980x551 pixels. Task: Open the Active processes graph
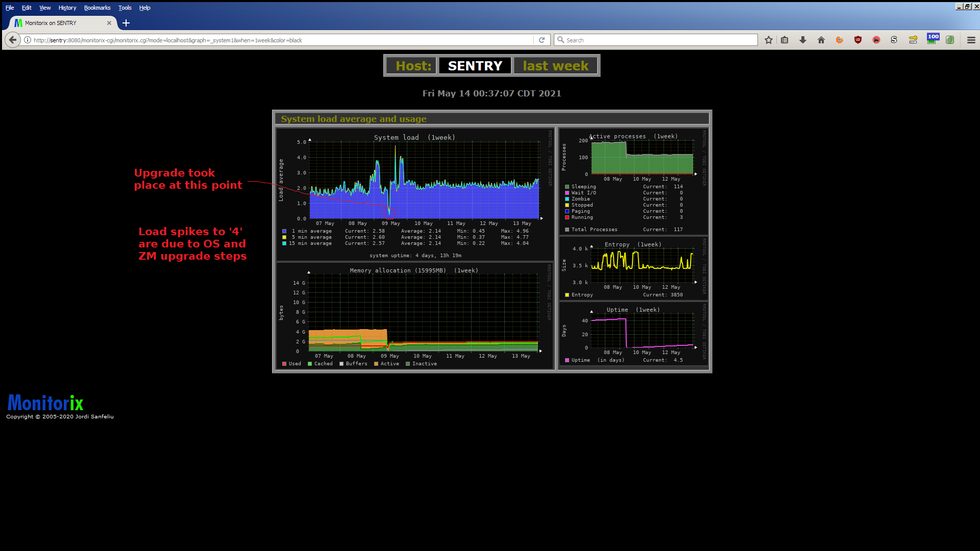coord(633,181)
